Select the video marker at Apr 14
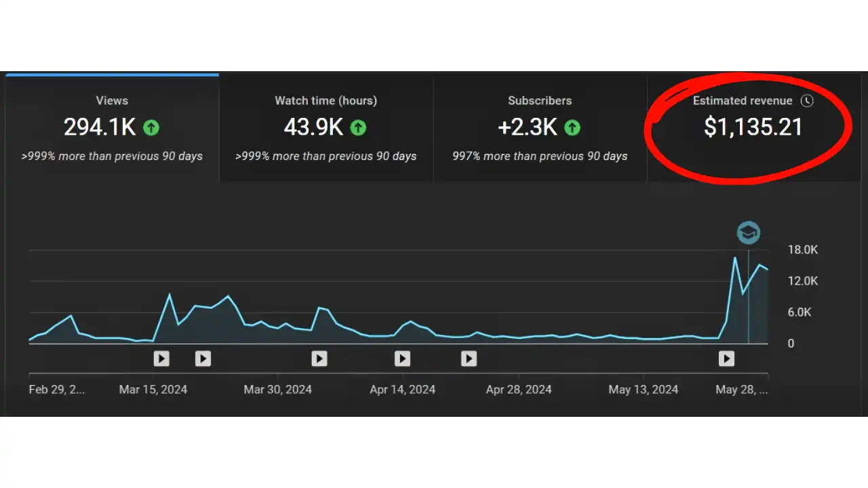Viewport: 868px width, 488px height. coord(402,359)
